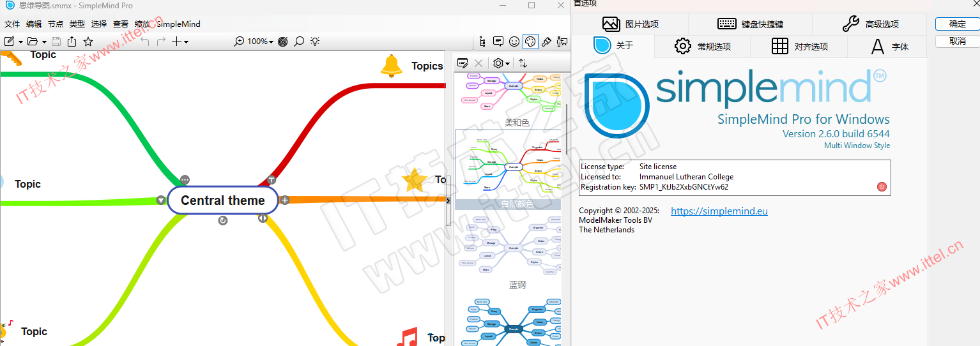Switch to the 常规选项 tab
980x346 pixels.
coord(703,46)
